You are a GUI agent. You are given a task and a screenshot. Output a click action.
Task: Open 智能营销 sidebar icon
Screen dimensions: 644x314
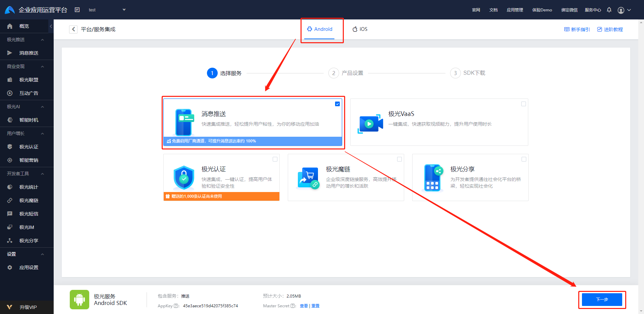tap(10, 160)
